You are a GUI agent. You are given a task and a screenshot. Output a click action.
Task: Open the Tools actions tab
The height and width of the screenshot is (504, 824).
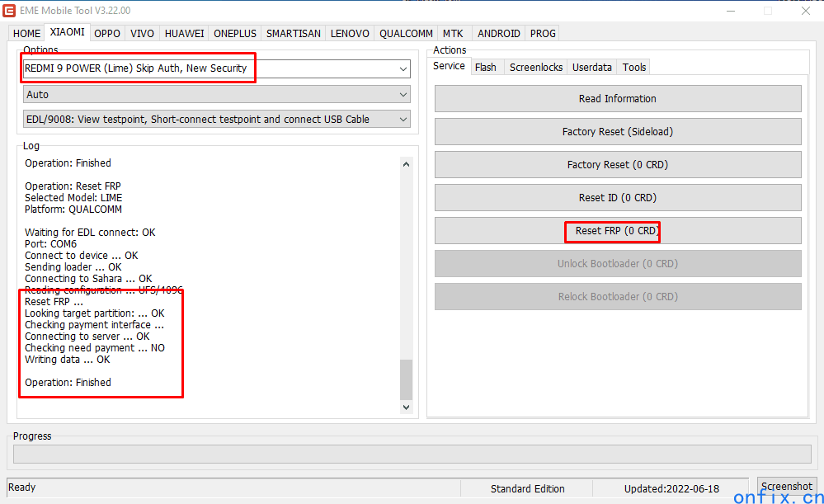634,68
